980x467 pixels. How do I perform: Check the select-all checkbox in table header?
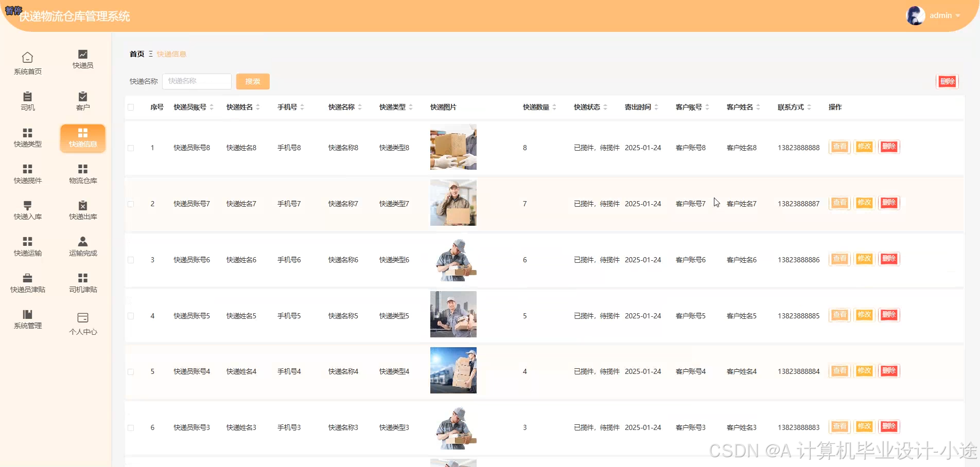pos(130,107)
